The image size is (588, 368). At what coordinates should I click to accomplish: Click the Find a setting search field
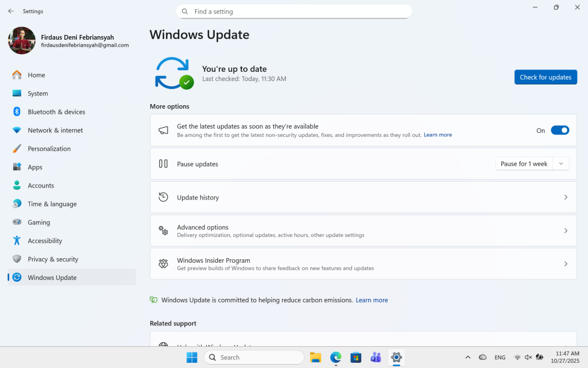tap(294, 11)
